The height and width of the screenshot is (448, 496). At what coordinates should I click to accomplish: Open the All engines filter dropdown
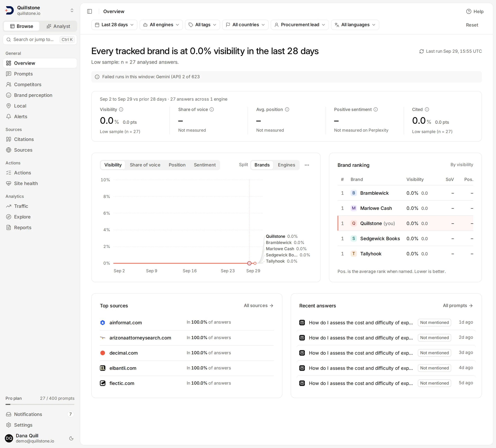[161, 25]
